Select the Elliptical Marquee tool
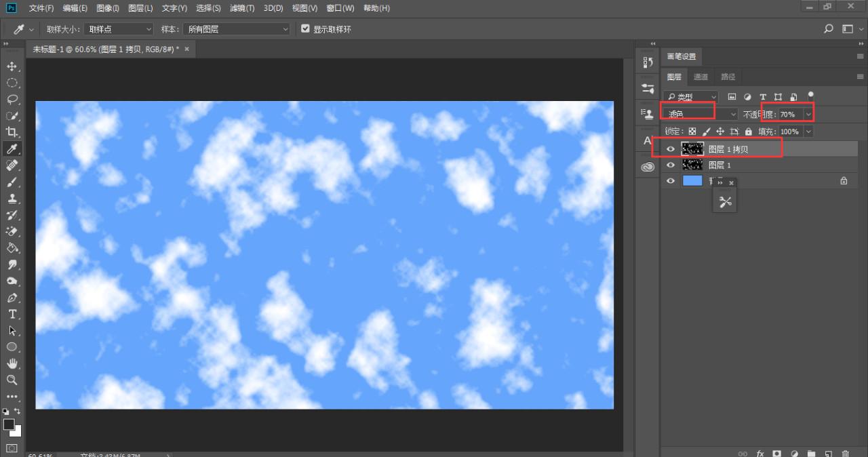The width and height of the screenshot is (868, 457). point(12,83)
